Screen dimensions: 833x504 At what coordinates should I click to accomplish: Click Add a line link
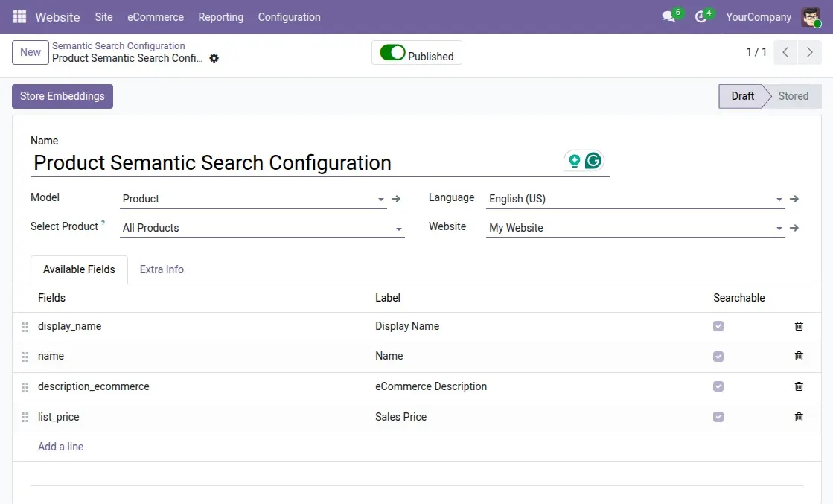coord(60,447)
